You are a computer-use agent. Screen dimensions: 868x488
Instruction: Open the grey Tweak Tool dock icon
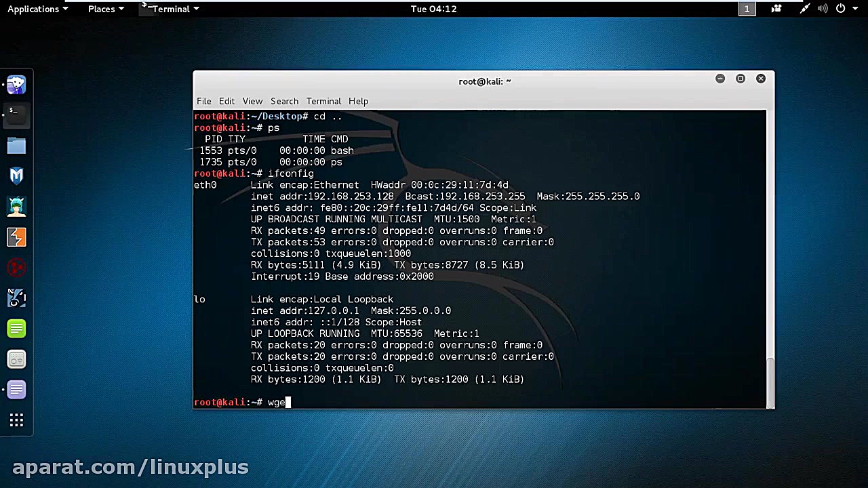click(16, 359)
